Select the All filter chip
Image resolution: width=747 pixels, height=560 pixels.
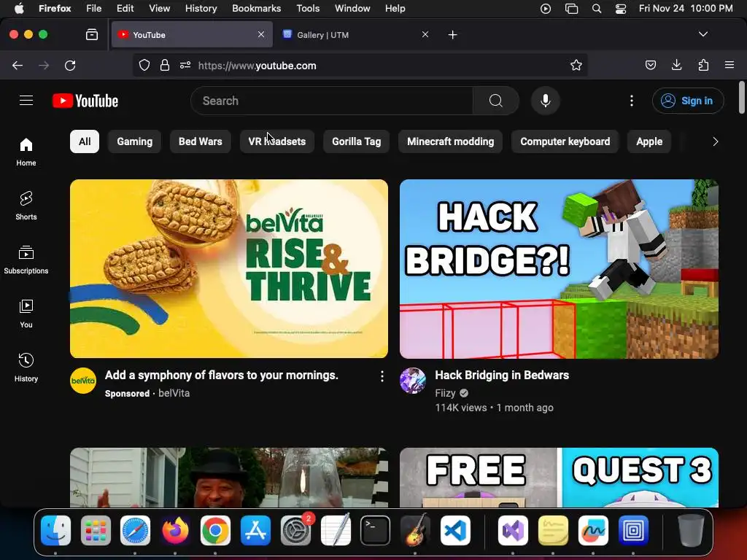(85, 141)
